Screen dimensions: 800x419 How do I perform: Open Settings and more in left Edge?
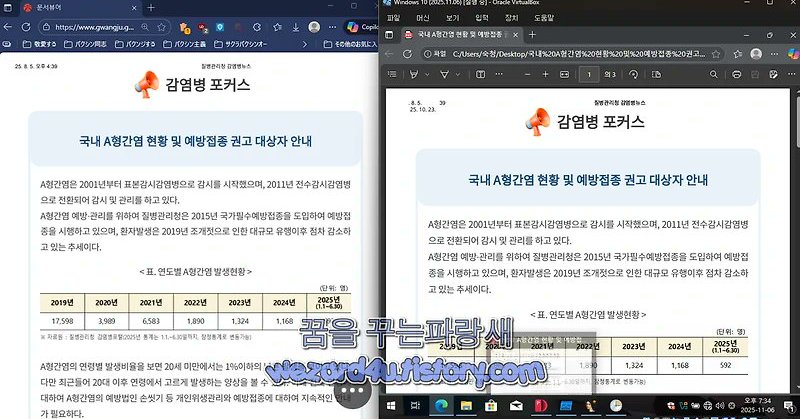(x=333, y=27)
